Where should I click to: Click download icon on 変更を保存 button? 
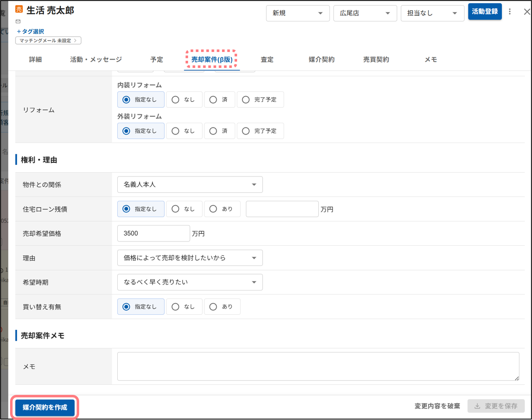477,406
